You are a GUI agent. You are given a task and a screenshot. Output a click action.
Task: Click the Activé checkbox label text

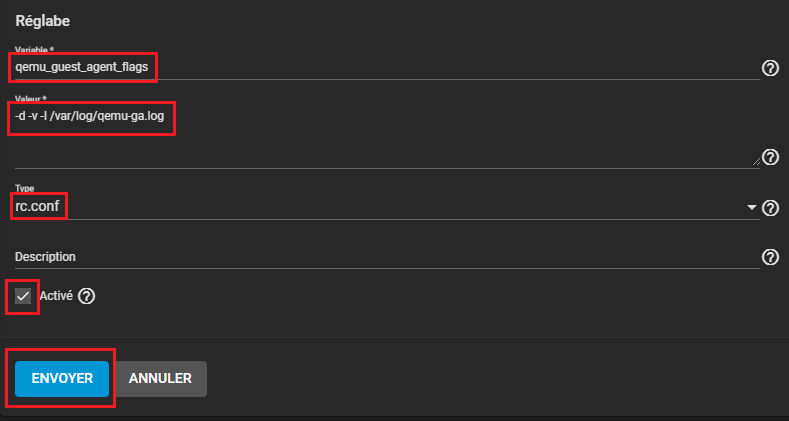pos(55,296)
